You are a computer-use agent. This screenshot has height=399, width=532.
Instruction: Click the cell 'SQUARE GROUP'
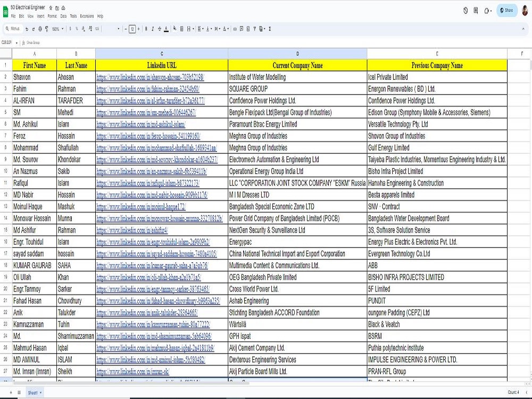[297, 89]
